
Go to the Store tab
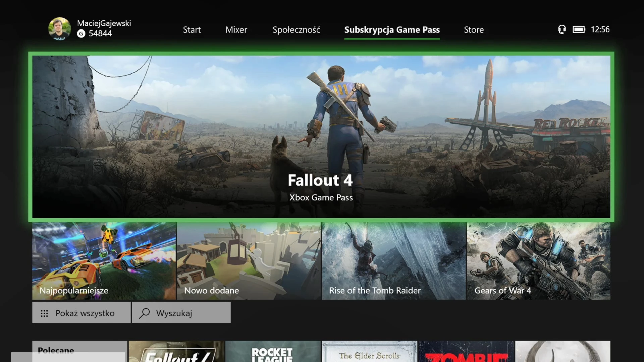coord(474,30)
